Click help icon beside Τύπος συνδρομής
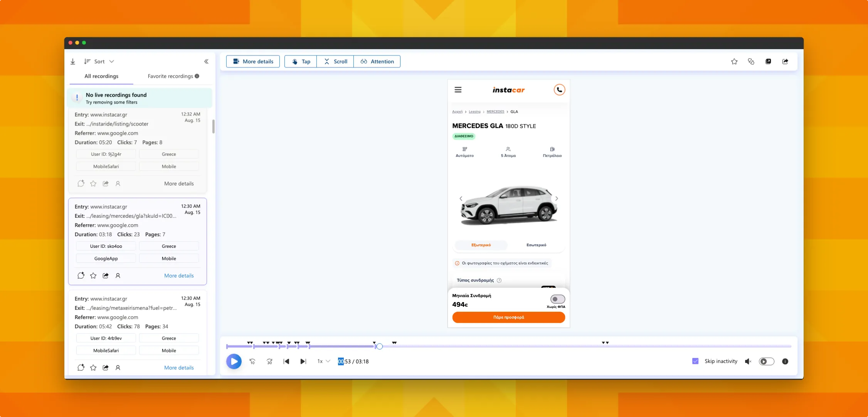The height and width of the screenshot is (417, 868). tap(499, 281)
